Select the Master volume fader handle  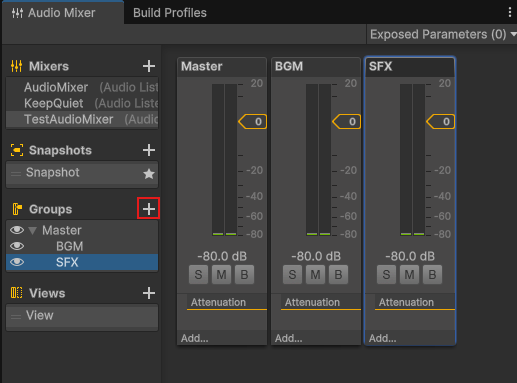[253, 122]
